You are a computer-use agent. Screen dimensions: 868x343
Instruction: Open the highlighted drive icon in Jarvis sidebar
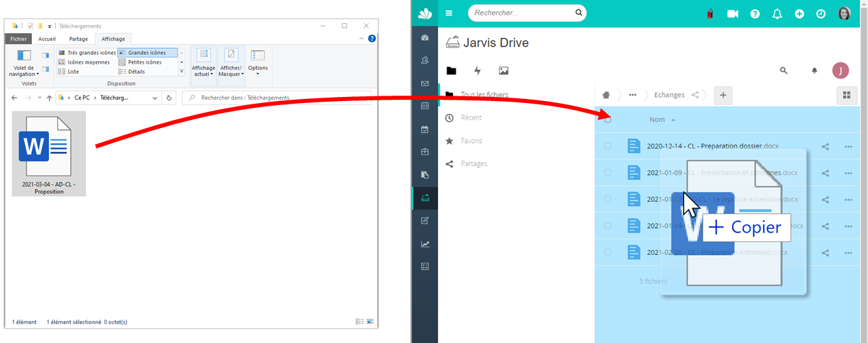(425, 198)
